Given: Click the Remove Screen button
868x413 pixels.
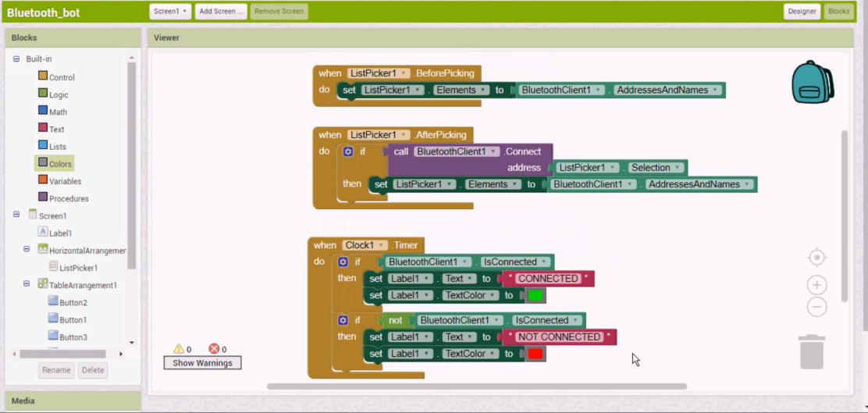Looking at the screenshot, I should [279, 11].
